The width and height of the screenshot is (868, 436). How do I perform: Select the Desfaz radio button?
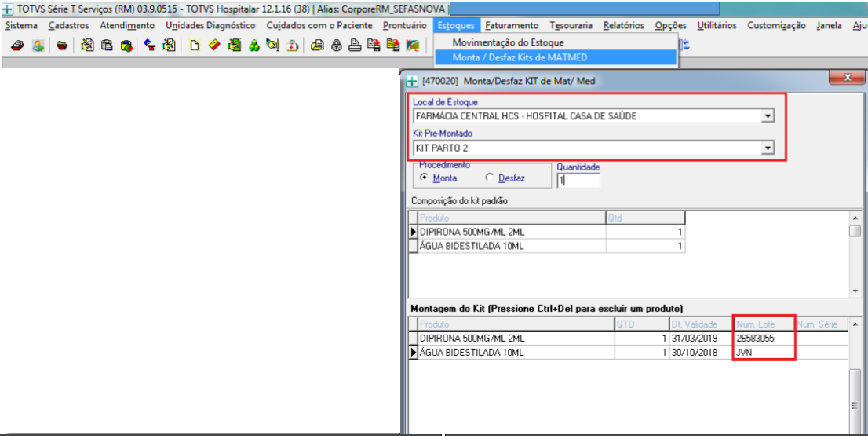[490, 178]
